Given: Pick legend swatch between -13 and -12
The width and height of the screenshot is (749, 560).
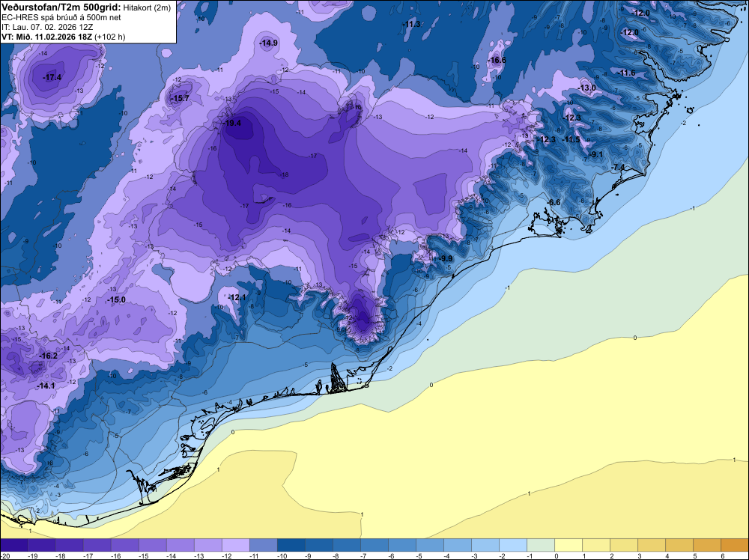Looking at the screenshot, I should click(207, 545).
